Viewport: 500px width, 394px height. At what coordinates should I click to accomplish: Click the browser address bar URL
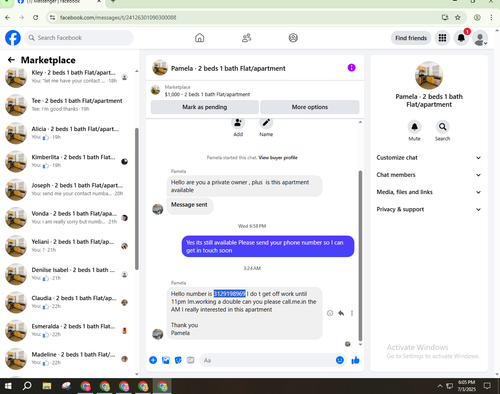pos(118,17)
